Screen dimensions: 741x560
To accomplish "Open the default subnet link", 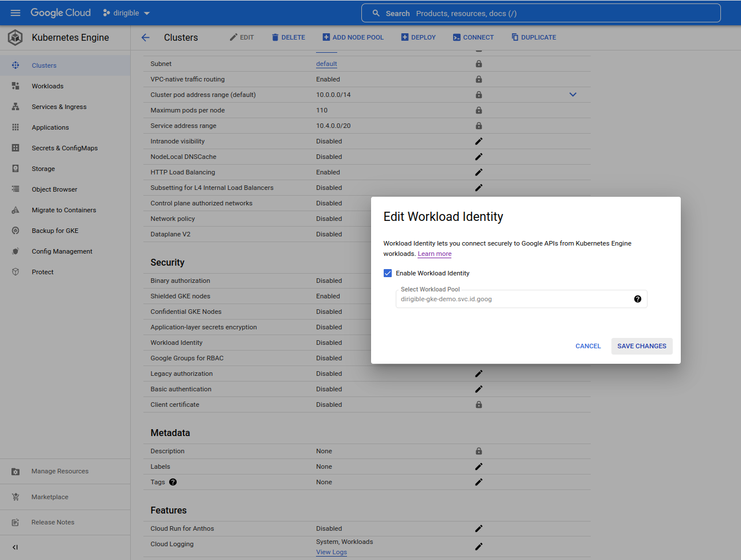I will (x=326, y=64).
